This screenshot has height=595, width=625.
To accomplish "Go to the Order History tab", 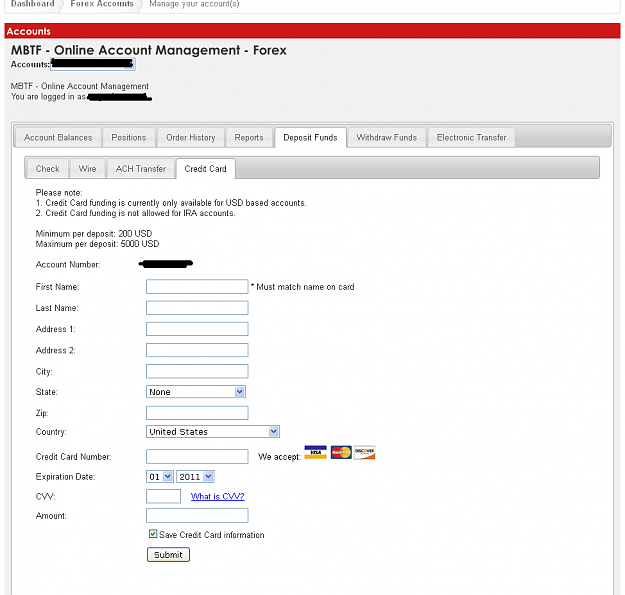I will (191, 137).
